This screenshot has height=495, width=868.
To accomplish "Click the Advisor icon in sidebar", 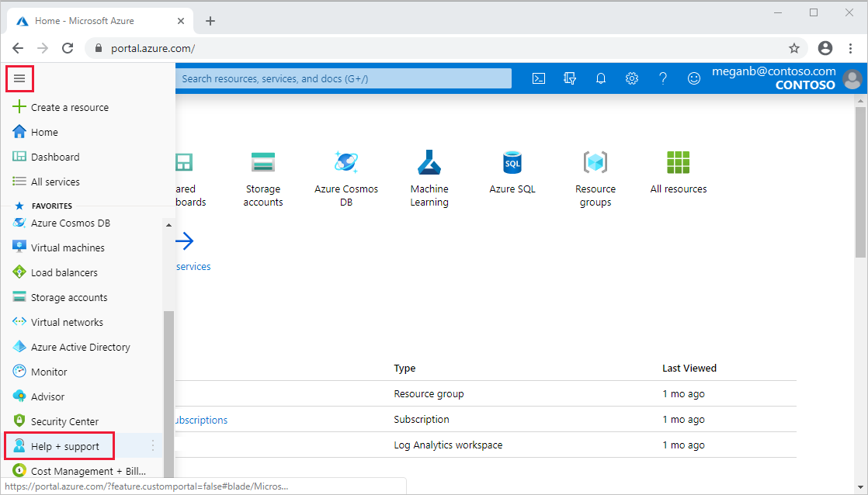I will point(19,396).
